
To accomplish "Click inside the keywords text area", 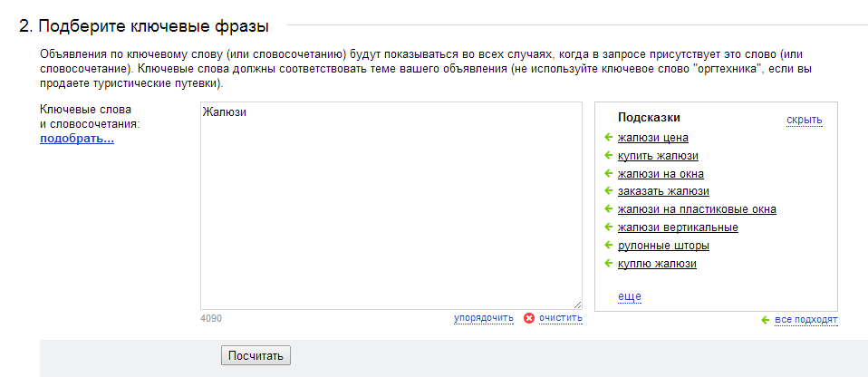I will [391, 206].
